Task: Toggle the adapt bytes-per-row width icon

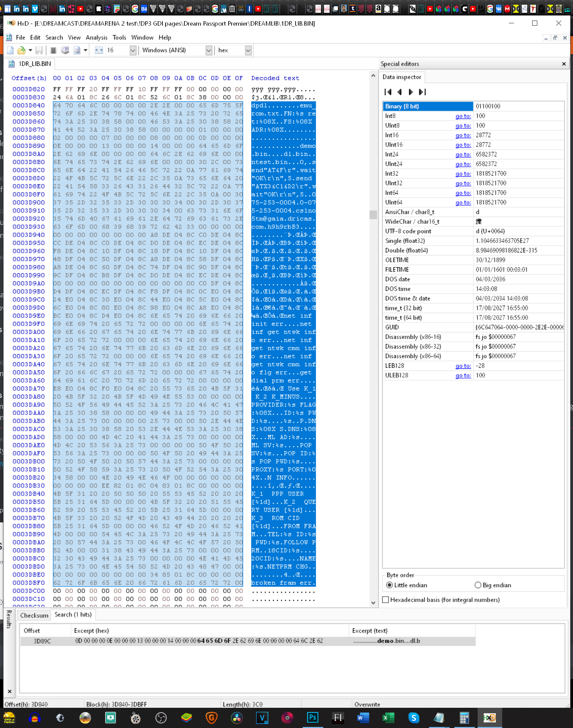Action: click(99, 50)
